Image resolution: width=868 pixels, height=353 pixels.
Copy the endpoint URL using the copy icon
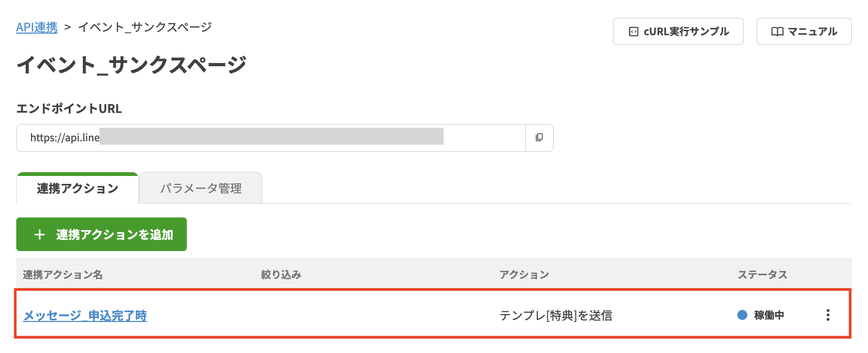click(x=538, y=138)
